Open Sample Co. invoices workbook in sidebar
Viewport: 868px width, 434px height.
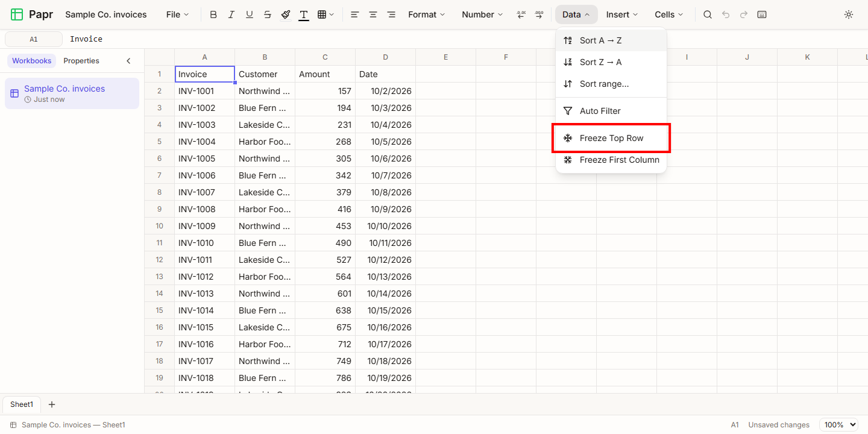point(72,93)
